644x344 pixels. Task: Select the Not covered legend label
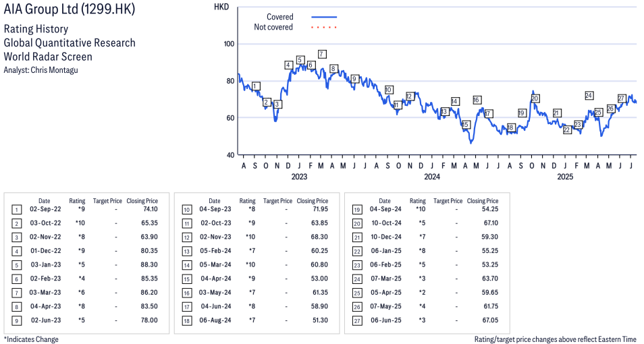273,27
